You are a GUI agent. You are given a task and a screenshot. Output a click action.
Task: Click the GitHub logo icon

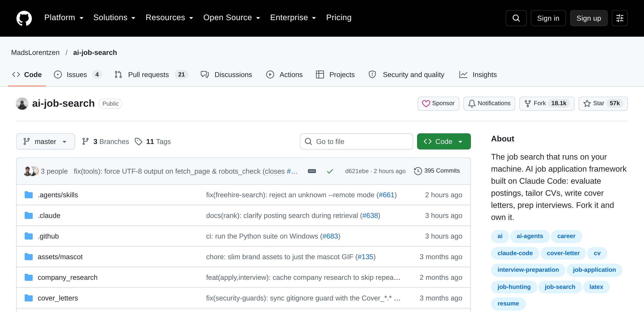pyautogui.click(x=24, y=18)
